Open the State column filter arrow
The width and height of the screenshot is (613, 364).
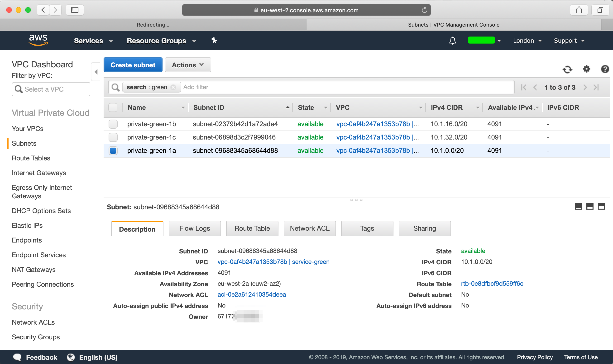pyautogui.click(x=326, y=108)
